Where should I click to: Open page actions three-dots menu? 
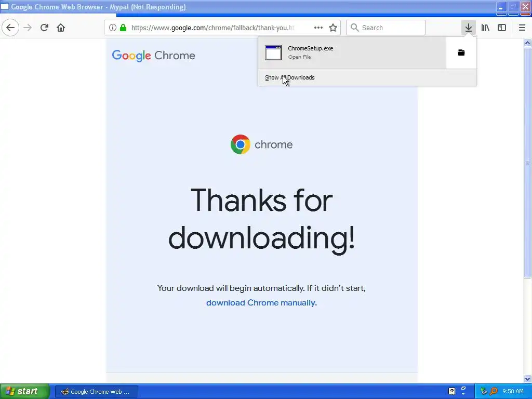(x=318, y=28)
